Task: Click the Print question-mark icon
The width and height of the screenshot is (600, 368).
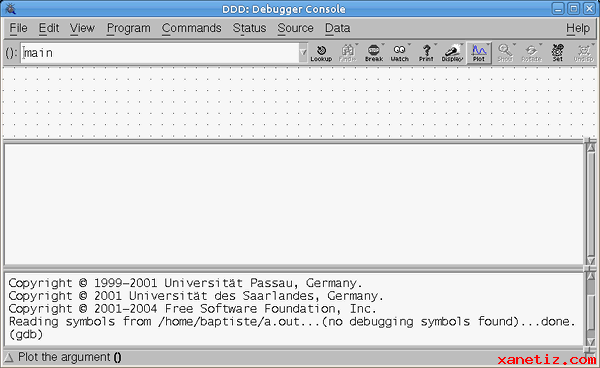Action: 426,53
